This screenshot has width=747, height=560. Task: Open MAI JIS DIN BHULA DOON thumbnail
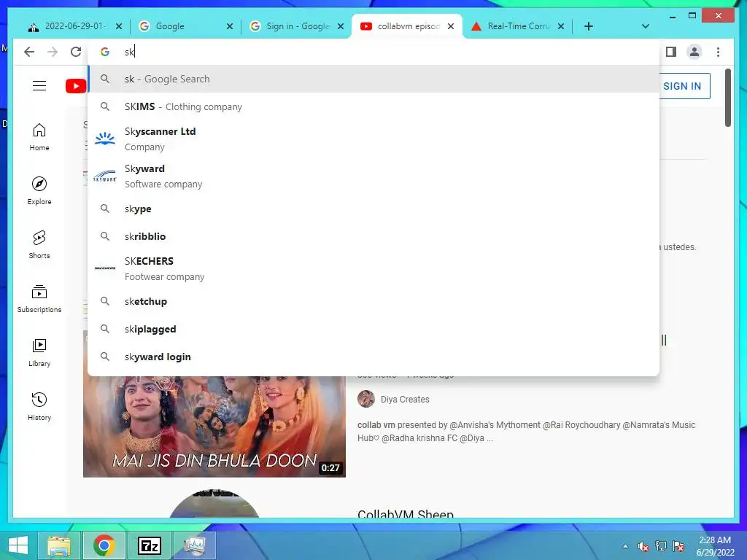pyautogui.click(x=214, y=427)
